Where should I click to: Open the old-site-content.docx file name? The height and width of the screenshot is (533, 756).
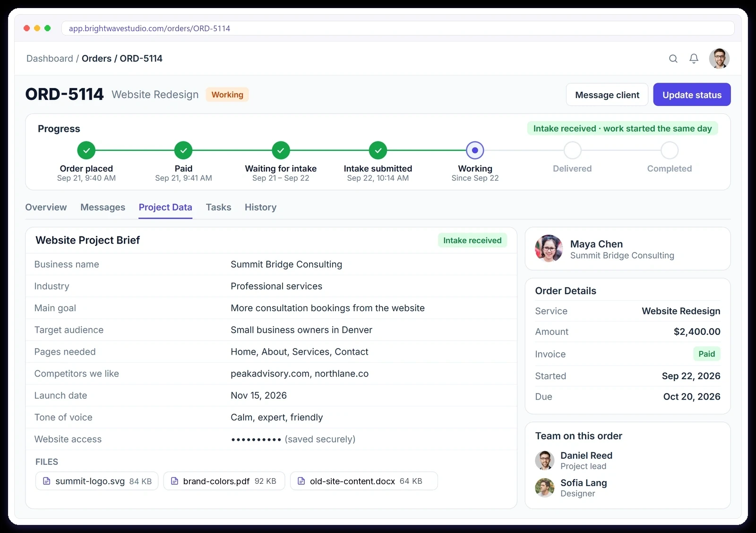coord(352,481)
